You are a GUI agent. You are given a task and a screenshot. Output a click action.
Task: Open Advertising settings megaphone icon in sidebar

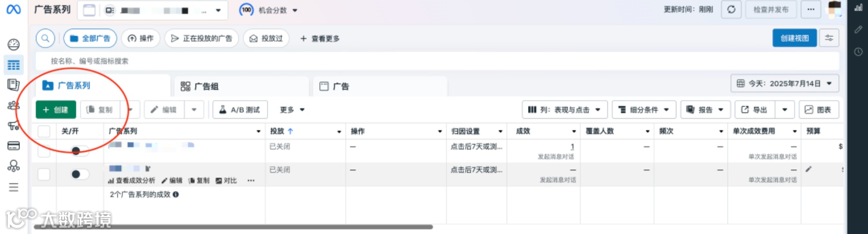coord(14,126)
